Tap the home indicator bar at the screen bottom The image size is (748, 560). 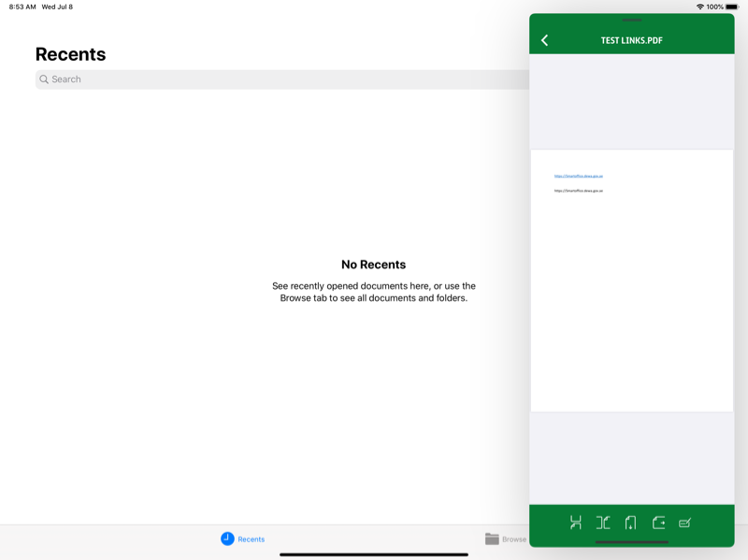(374, 554)
